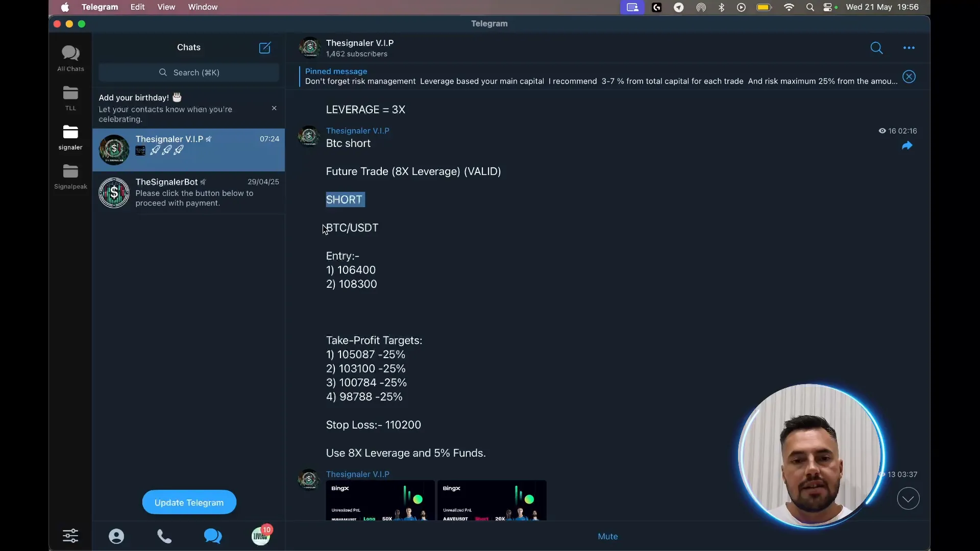Click the webcam bubble overlay
The width and height of the screenshot is (980, 551).
pos(811,456)
